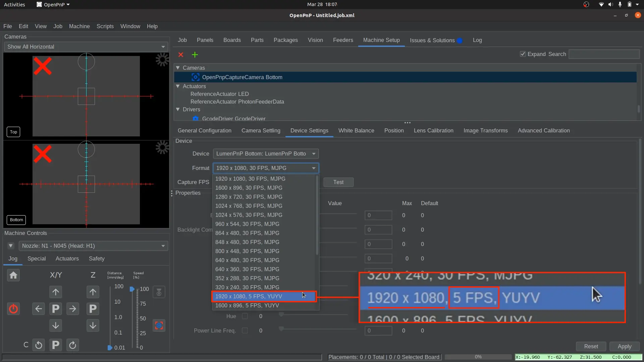Rotate C axis clockwise icon
Image resolution: width=644 pixels, height=362 pixels.
click(72, 345)
